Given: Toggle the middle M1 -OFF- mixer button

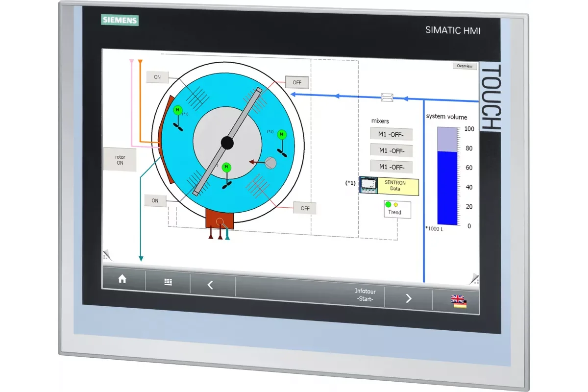Looking at the screenshot, I should coord(392,150).
